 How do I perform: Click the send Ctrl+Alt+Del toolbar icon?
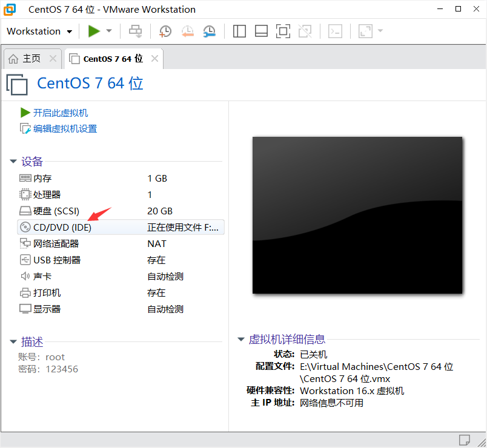(136, 31)
